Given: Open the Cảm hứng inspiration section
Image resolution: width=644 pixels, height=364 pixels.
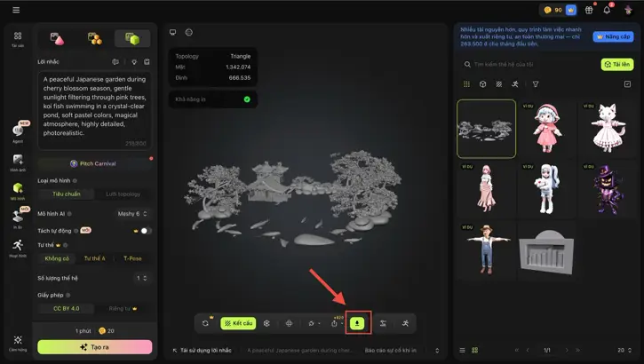Looking at the screenshot, I should (x=18, y=344).
